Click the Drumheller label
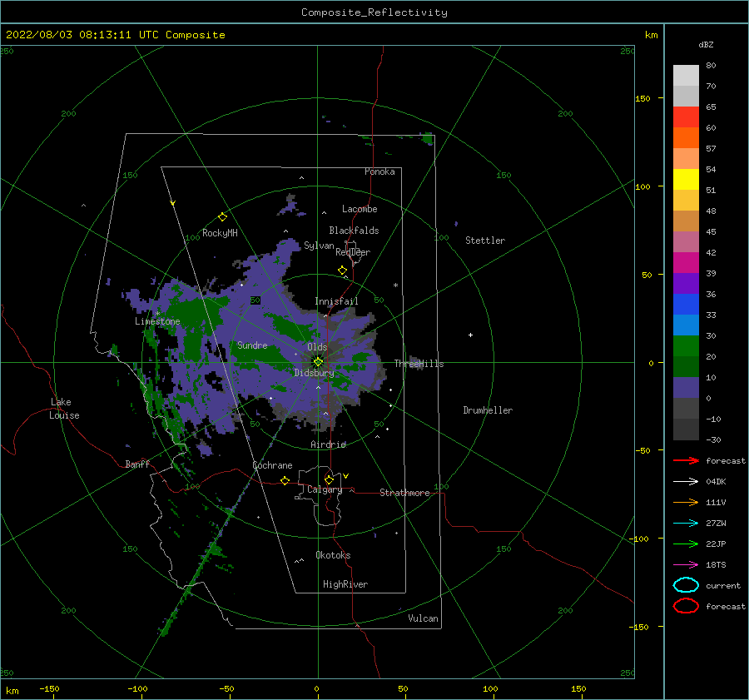This screenshot has width=749, height=700. [488, 410]
